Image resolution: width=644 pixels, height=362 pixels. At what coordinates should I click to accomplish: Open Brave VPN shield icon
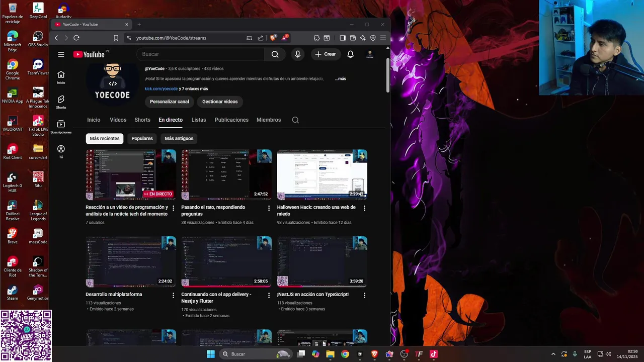click(373, 38)
